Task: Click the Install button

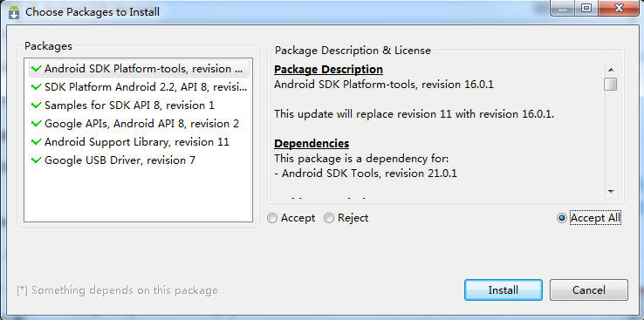Action: coord(504,290)
